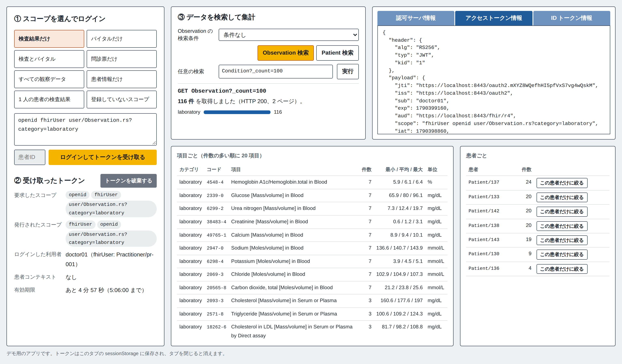This screenshot has height=364, width=622.
Task: Filter to Patient/143 only
Action: coord(562,240)
